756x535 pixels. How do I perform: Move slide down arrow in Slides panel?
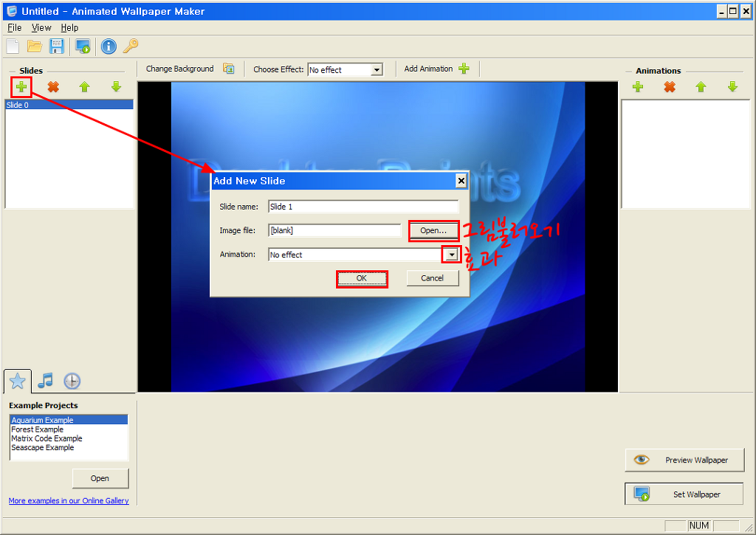[116, 87]
